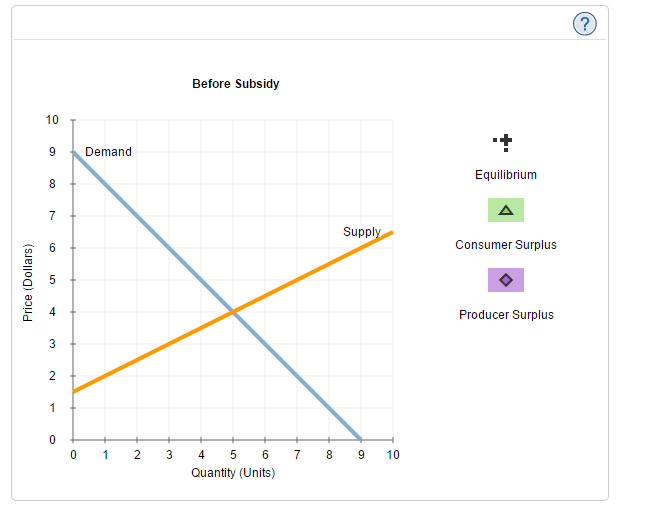
Task: Click the Supply curve's start at price 1.5
Action: coord(73,392)
